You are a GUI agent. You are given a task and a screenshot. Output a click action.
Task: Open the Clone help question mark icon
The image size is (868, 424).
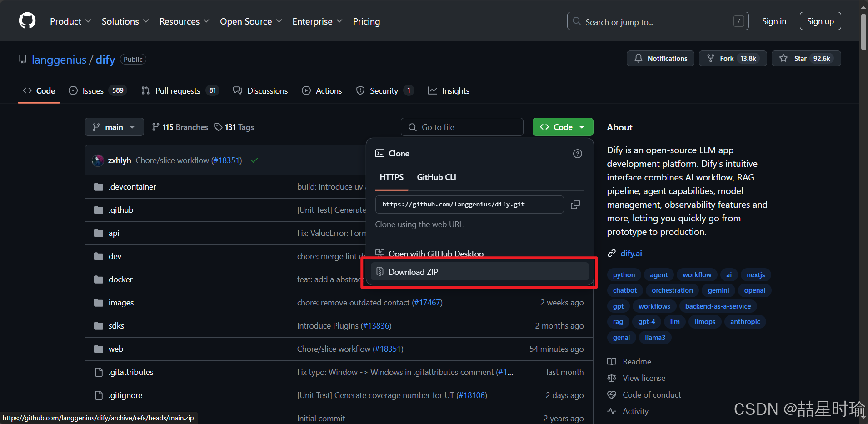tap(578, 154)
